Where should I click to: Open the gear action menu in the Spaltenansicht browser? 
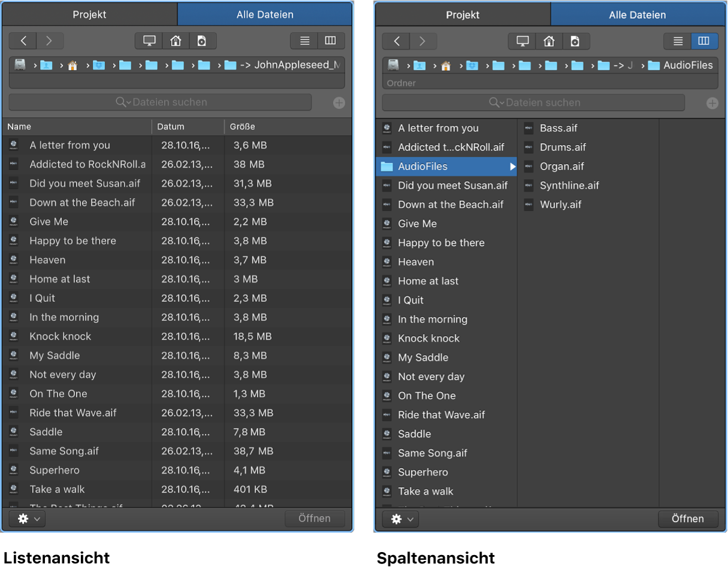point(401,519)
